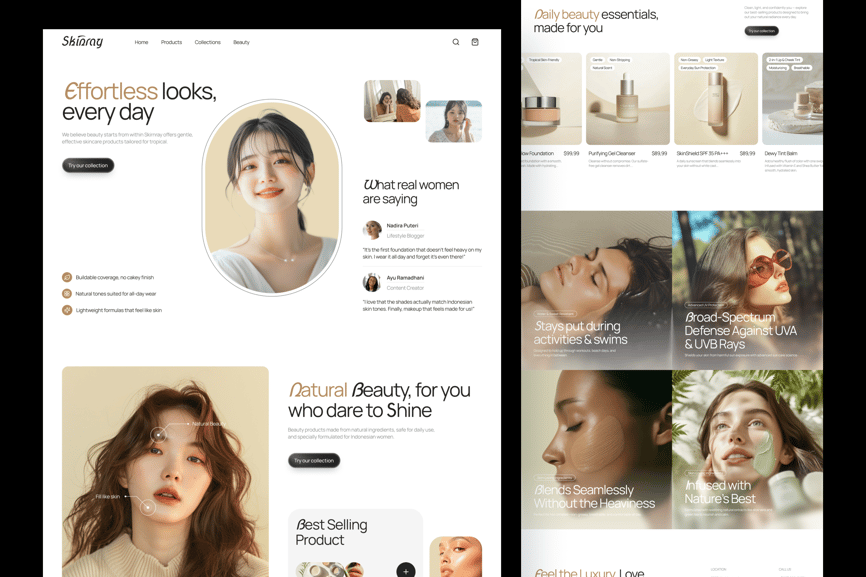Click the Natural tones feature icon
This screenshot has height=577, width=866.
pos(67,294)
